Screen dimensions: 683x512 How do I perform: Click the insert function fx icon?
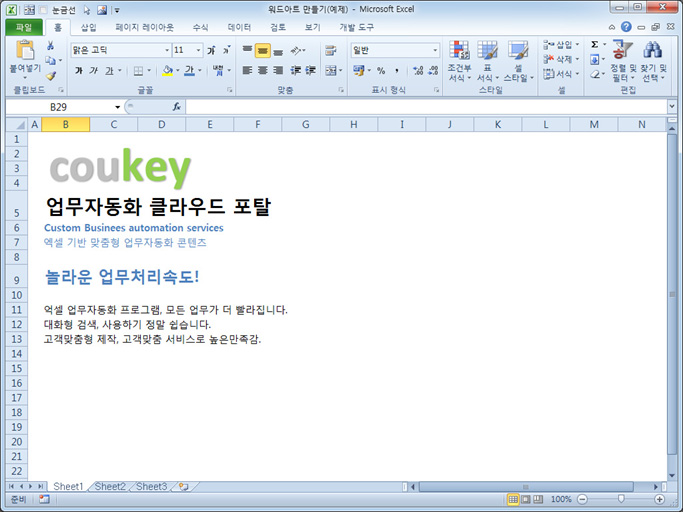[x=176, y=107]
